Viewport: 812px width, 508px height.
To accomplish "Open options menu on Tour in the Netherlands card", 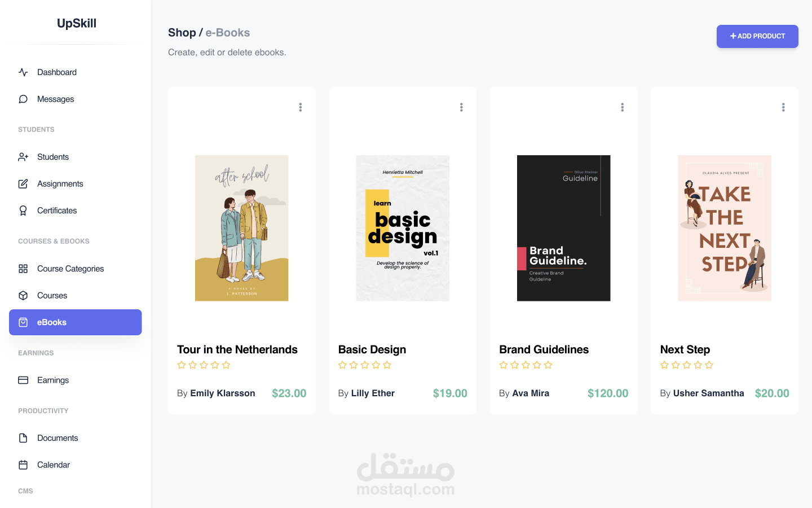I will coord(301,107).
